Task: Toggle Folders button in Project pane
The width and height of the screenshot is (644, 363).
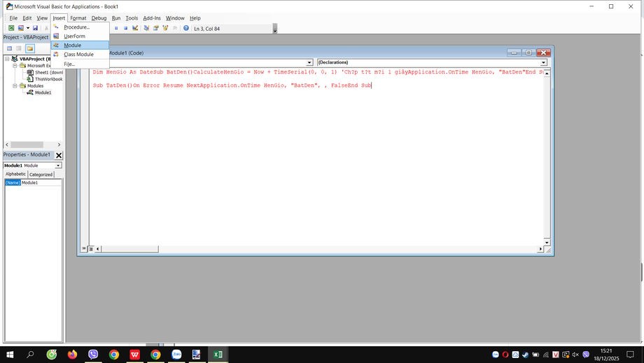Action: pos(30,48)
